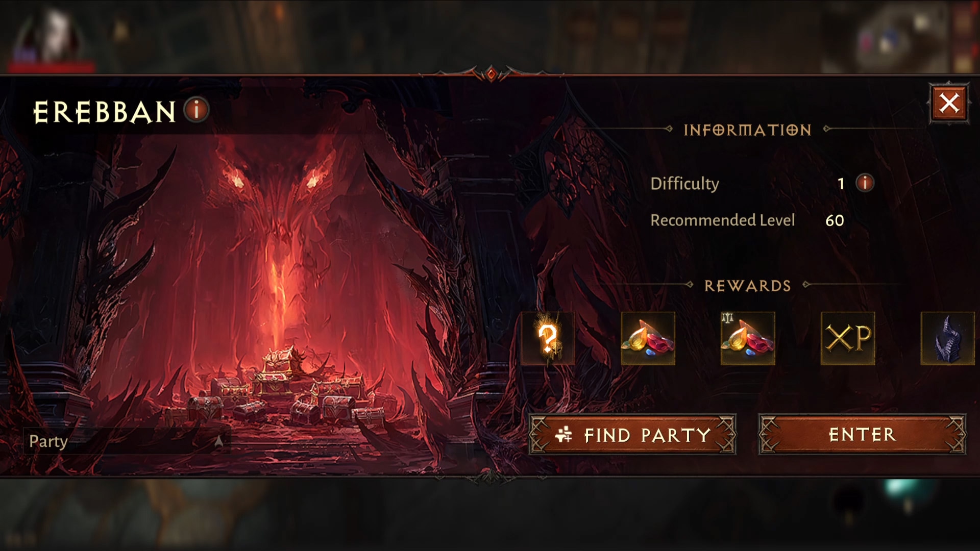The width and height of the screenshot is (980, 551).
Task: Select the first gems reward icon
Action: coord(648,338)
